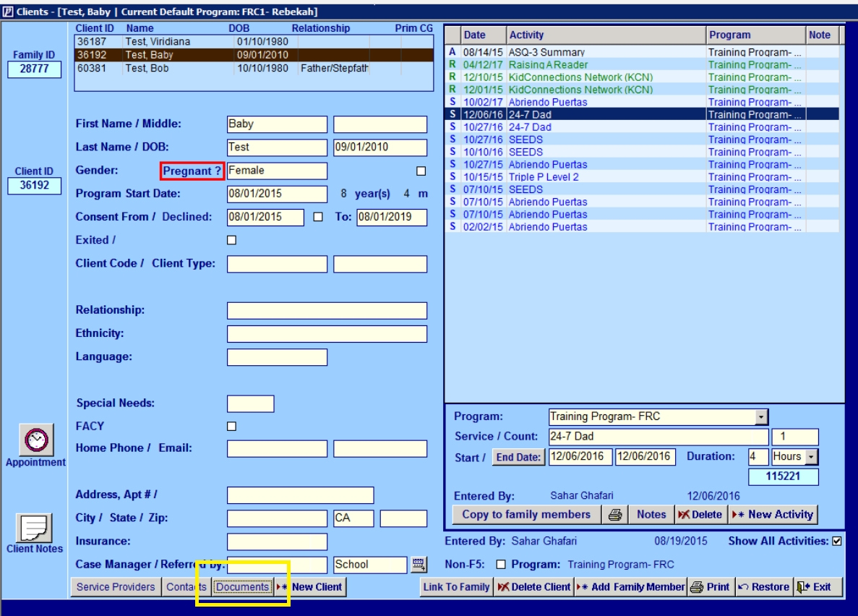Screen dimensions: 858x616
Task: Open the Contacts button
Action: [186, 587]
